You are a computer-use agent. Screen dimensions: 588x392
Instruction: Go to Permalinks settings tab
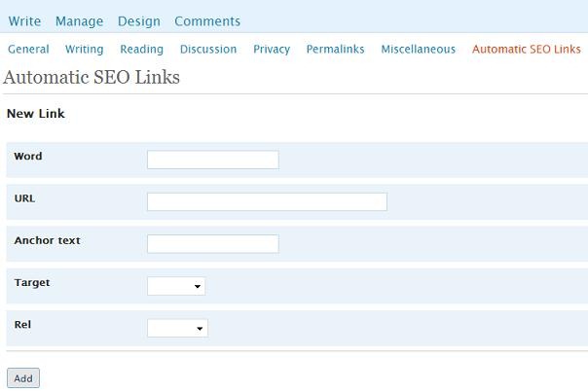pyautogui.click(x=335, y=49)
